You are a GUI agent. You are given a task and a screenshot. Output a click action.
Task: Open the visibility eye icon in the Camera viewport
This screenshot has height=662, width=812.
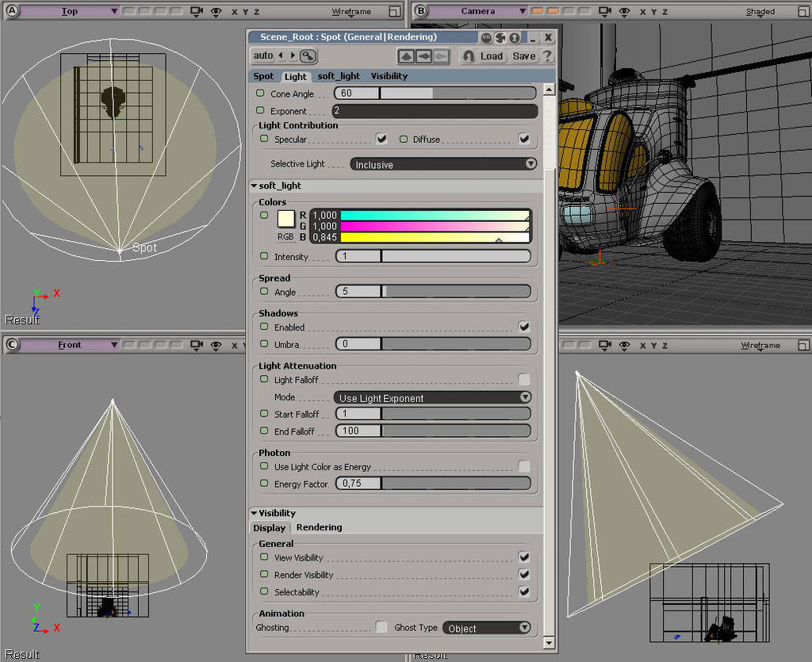[623, 11]
